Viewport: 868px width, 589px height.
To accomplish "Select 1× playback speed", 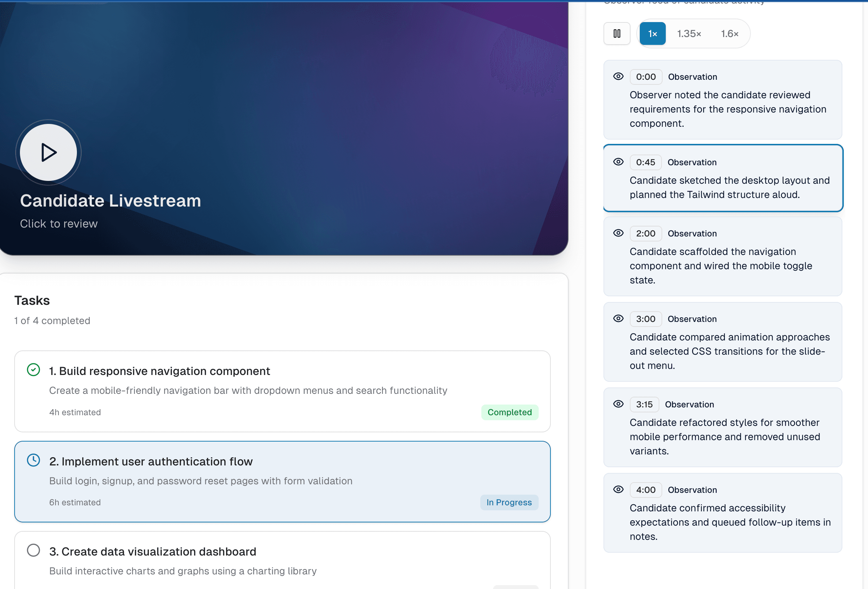I will click(652, 33).
